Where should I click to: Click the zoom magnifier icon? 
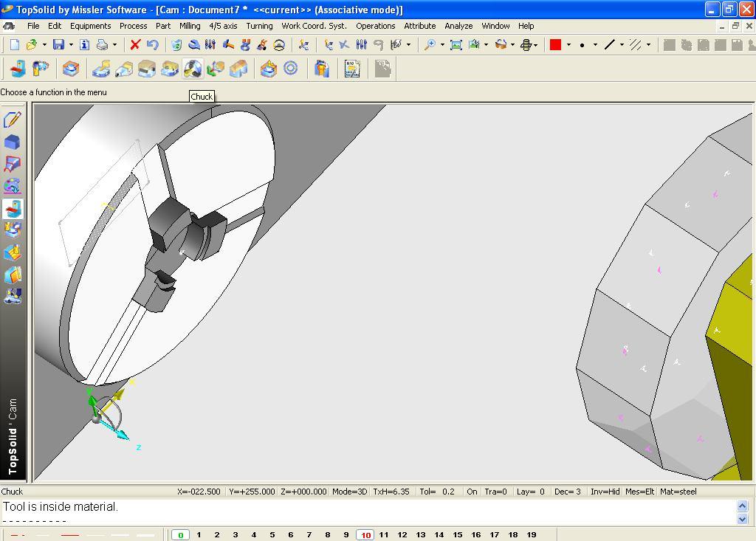pos(429,45)
